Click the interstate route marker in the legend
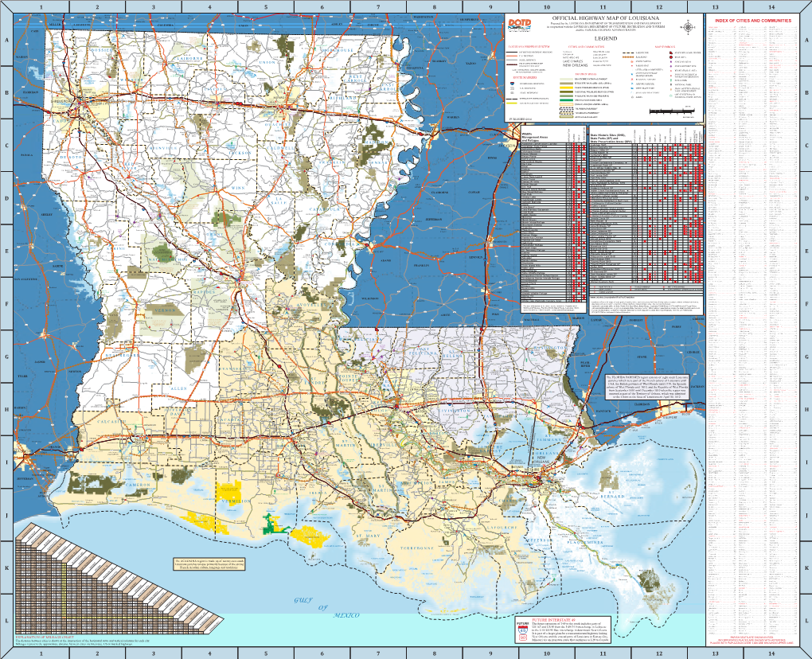 [513, 82]
